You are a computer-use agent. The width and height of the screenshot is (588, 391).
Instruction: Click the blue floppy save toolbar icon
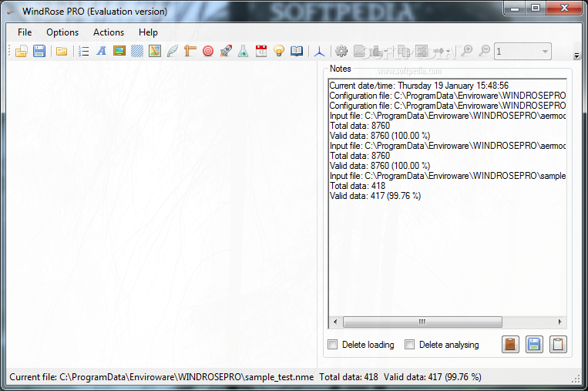39,51
